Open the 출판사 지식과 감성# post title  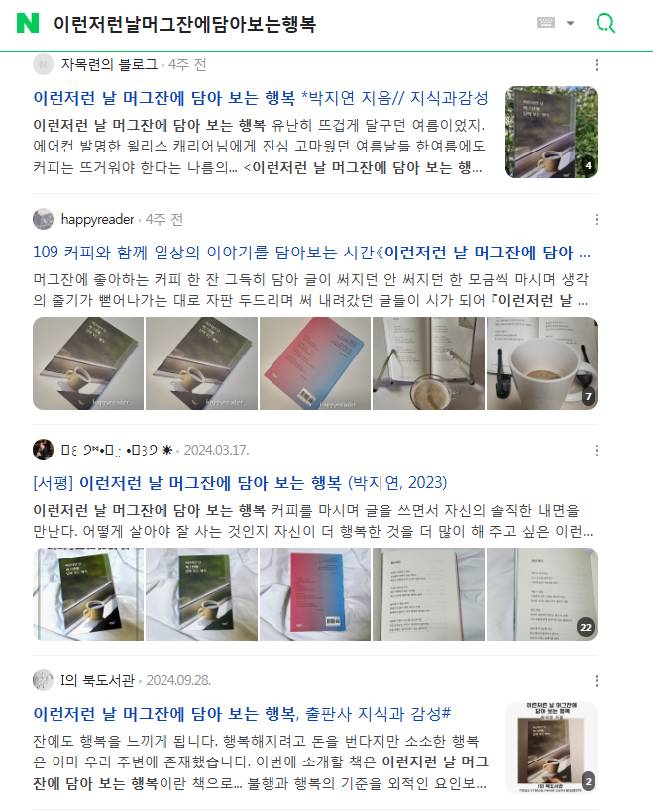click(242, 714)
